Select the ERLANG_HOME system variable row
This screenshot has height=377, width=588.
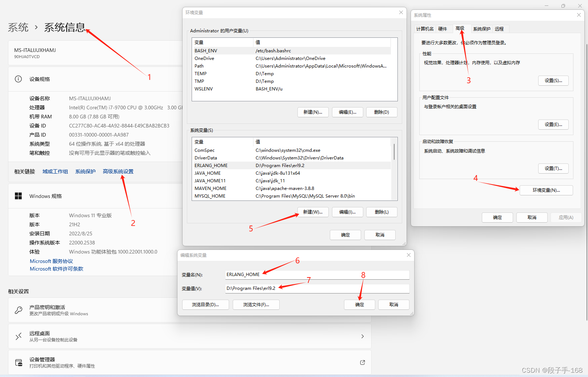click(x=291, y=166)
